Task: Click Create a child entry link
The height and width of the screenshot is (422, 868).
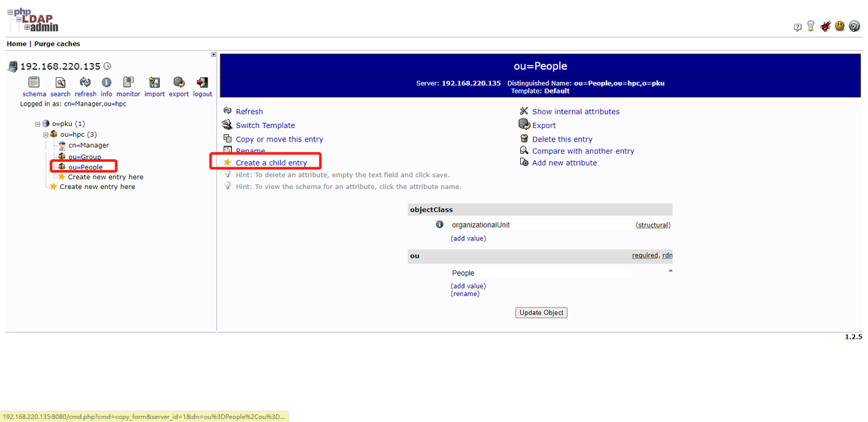Action: click(271, 163)
